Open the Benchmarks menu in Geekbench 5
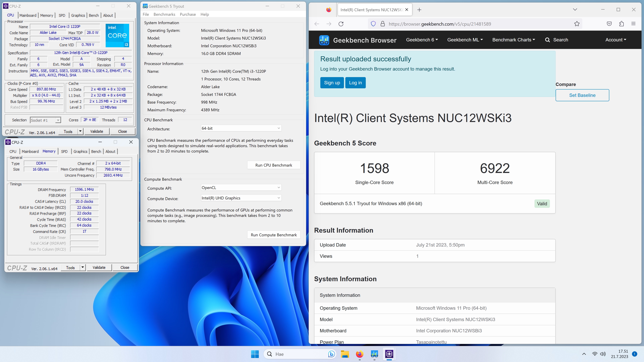 (x=164, y=14)
